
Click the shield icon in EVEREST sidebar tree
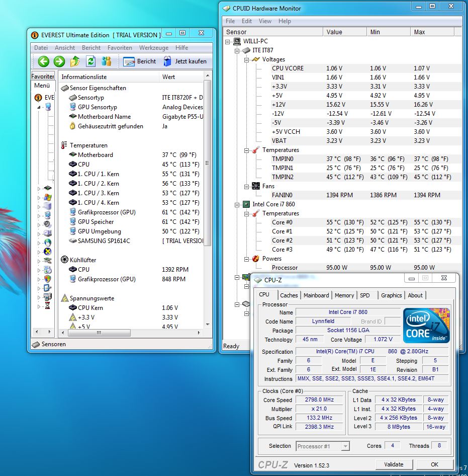pos(48,279)
